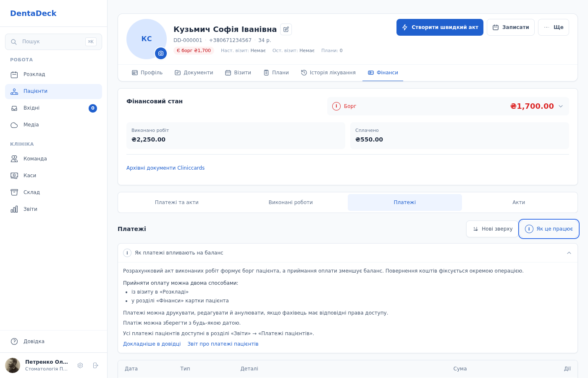The width and height of the screenshot is (588, 378).
Task: Click the Дата column header
Action: point(131,369)
